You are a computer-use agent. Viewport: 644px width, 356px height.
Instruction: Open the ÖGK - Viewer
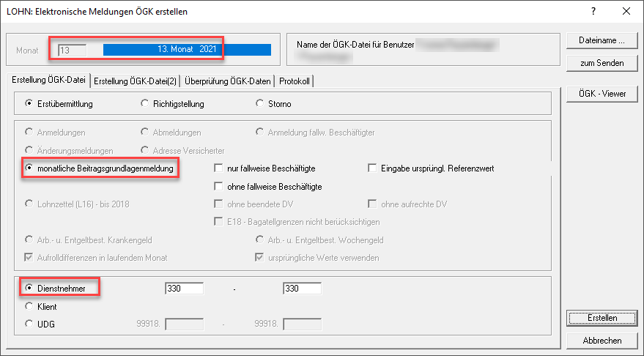[x=602, y=94]
